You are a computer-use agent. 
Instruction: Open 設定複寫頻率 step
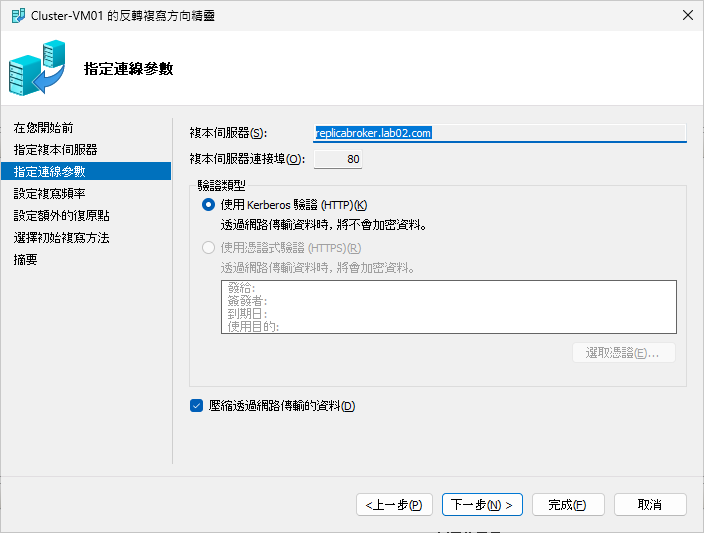(x=55, y=194)
